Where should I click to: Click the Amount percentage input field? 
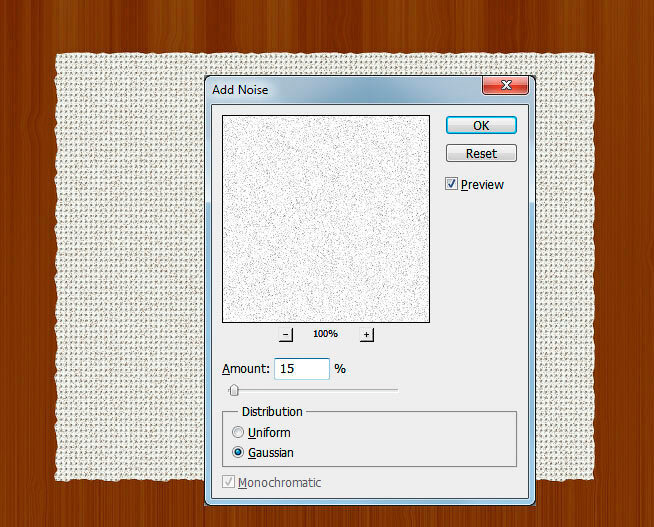[x=302, y=369]
